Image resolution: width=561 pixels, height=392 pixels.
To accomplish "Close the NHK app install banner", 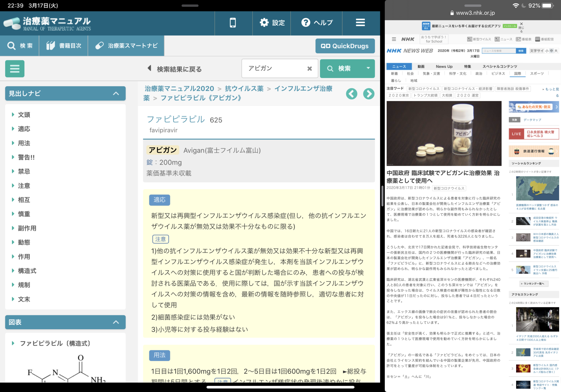I will pos(521,27).
